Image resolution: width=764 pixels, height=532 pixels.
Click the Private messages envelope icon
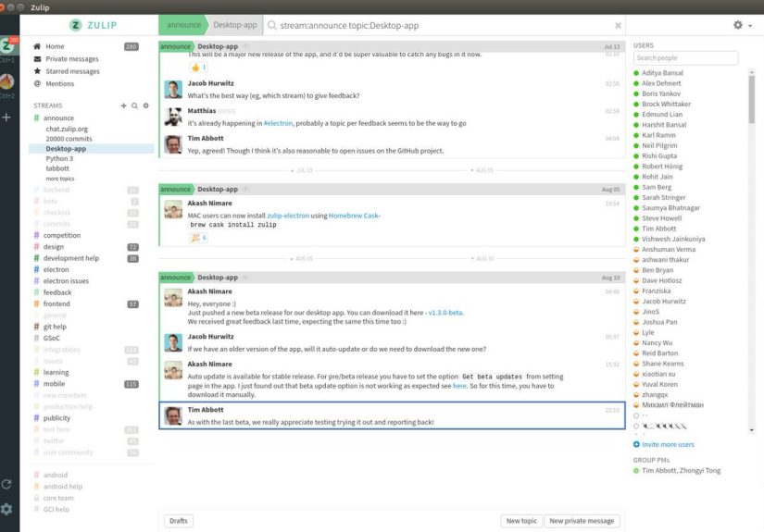pos(37,59)
